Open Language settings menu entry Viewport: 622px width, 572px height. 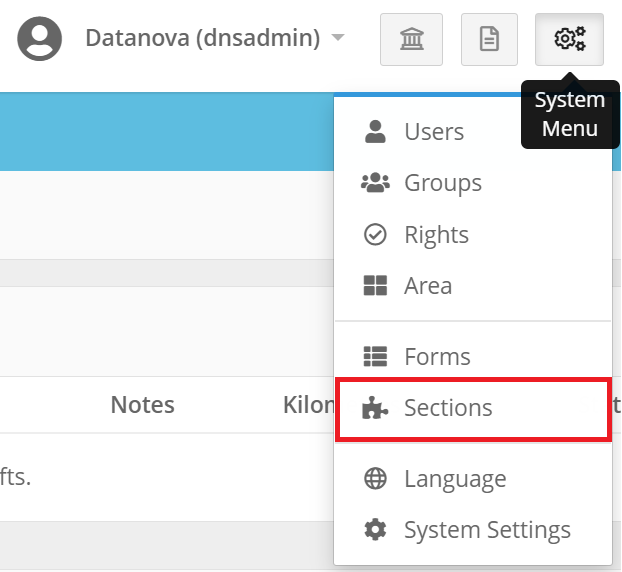click(x=473, y=479)
